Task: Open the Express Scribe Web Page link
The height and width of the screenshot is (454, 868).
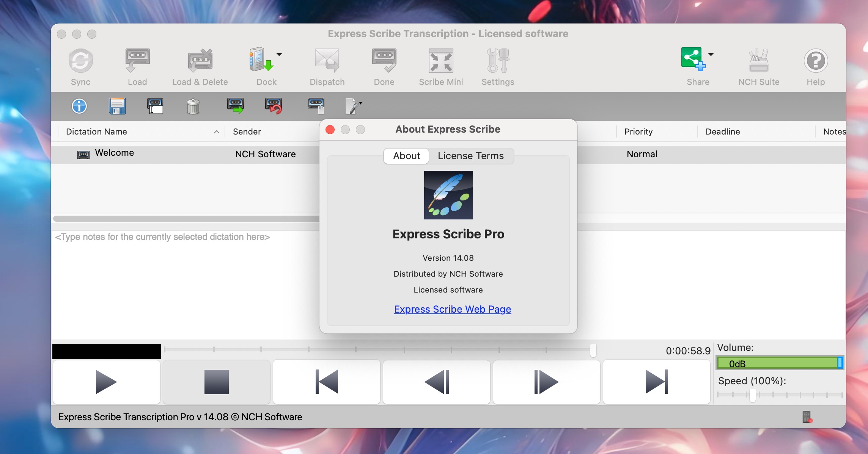Action: [453, 309]
